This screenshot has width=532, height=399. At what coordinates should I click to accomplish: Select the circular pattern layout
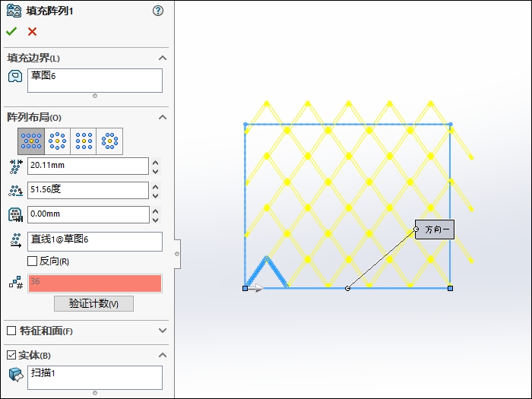[x=57, y=141]
